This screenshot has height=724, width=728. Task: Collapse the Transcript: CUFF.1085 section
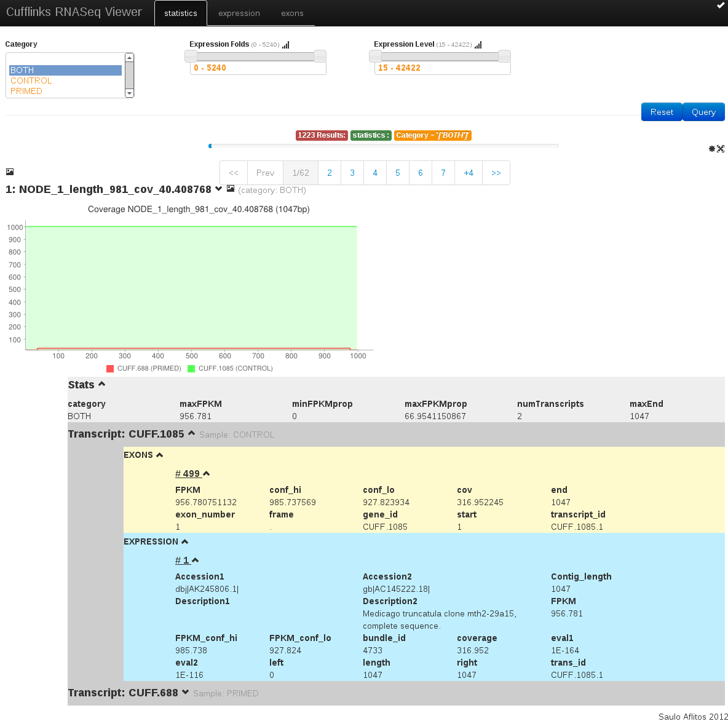click(191, 433)
